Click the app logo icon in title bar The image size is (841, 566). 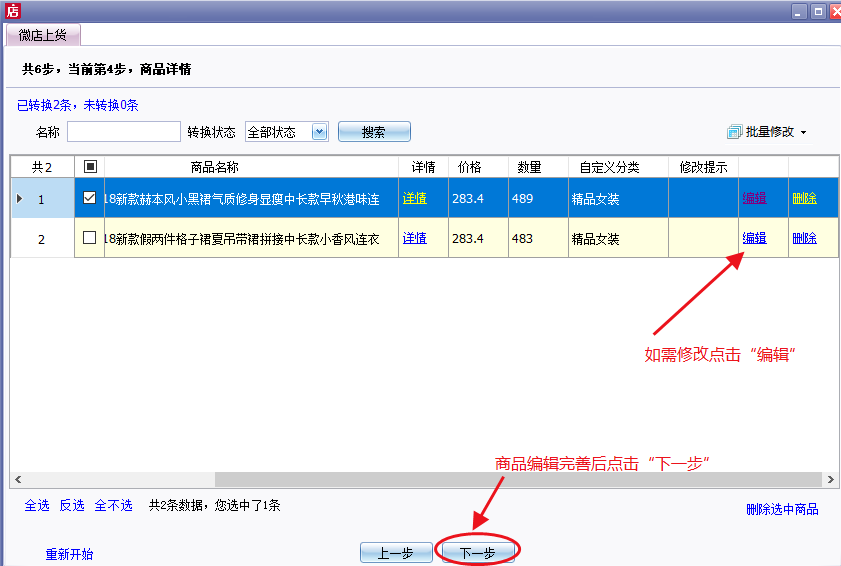pos(12,11)
